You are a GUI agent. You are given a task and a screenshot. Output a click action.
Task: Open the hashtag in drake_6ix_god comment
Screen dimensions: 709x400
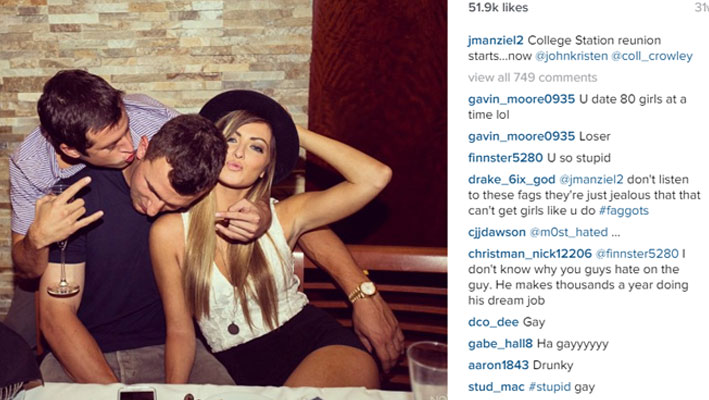pyautogui.click(x=624, y=211)
